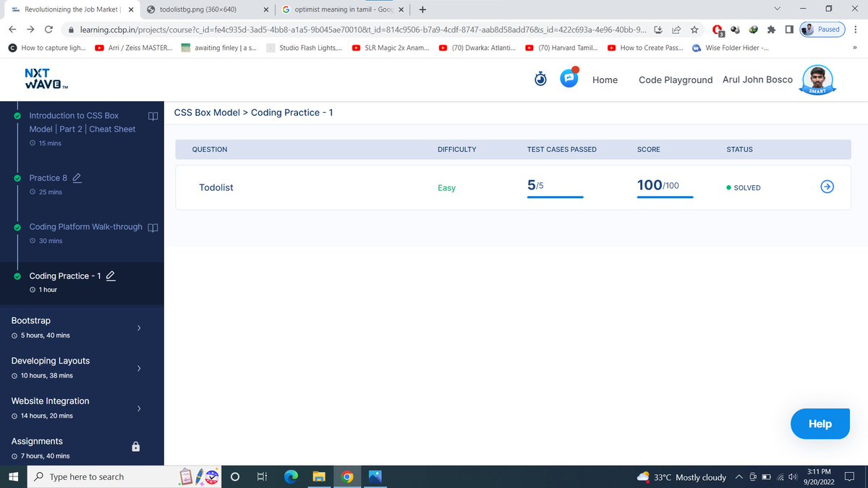
Task: Open Introduction to CSS Box Model Cheat Sheet
Action: click(82, 122)
